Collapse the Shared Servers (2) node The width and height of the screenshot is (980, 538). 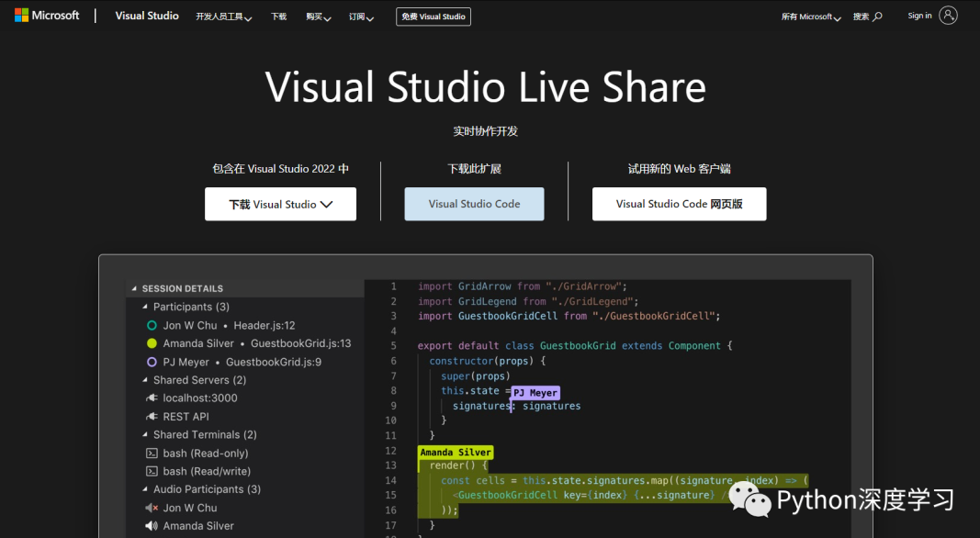(x=145, y=380)
